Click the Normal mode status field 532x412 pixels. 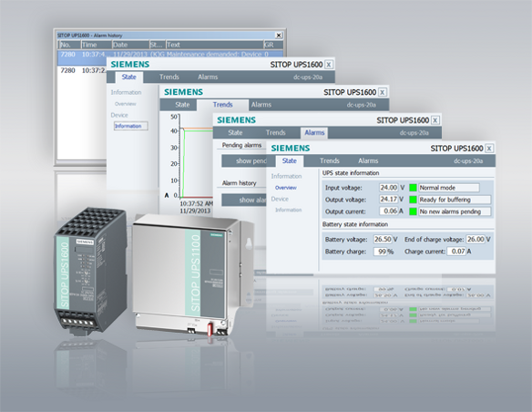coord(449,188)
